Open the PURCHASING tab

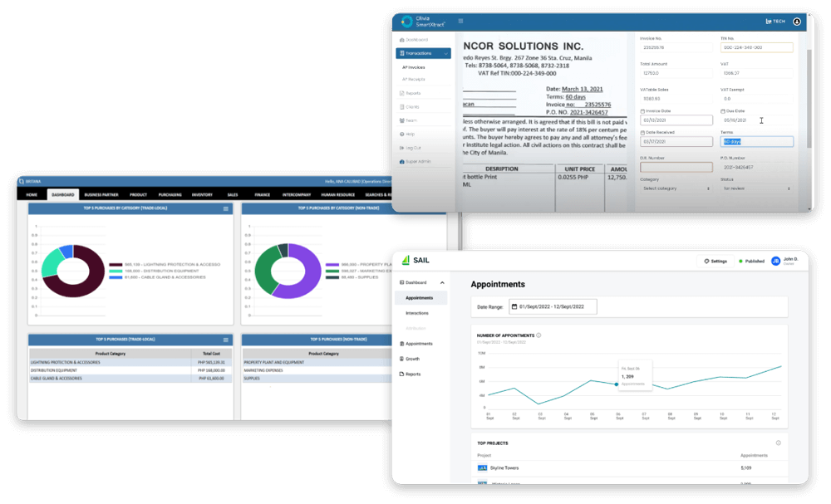pyautogui.click(x=170, y=195)
